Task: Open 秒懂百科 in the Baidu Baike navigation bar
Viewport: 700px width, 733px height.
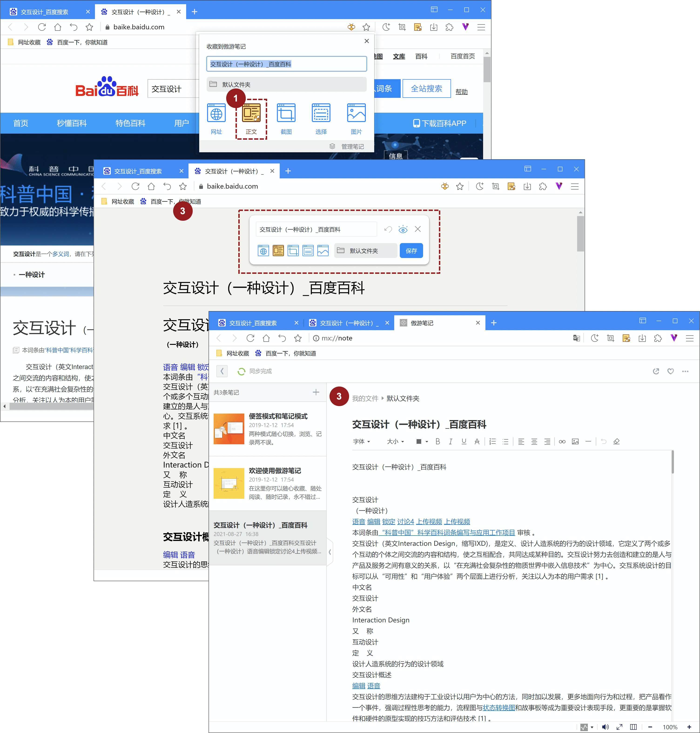Action: coord(71,123)
